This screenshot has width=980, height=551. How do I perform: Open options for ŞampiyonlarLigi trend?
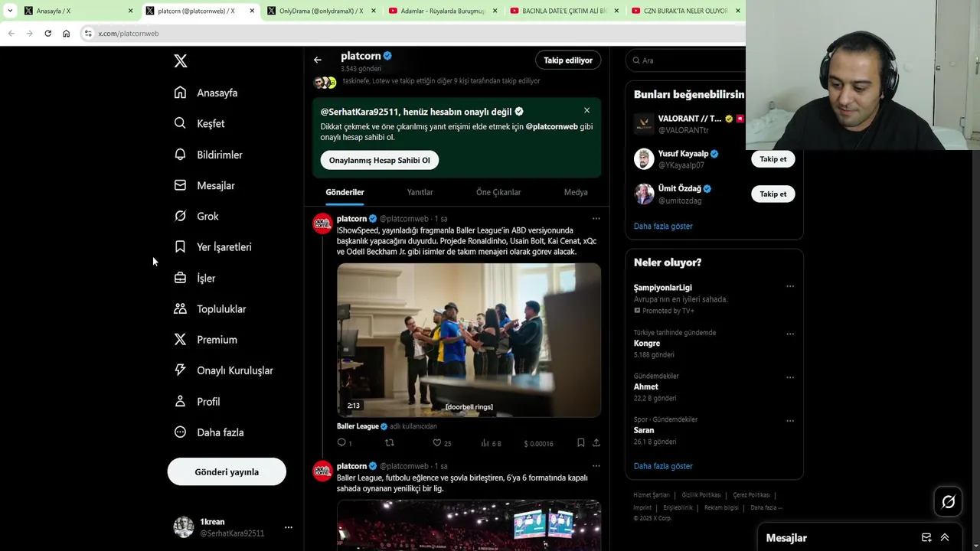(790, 287)
